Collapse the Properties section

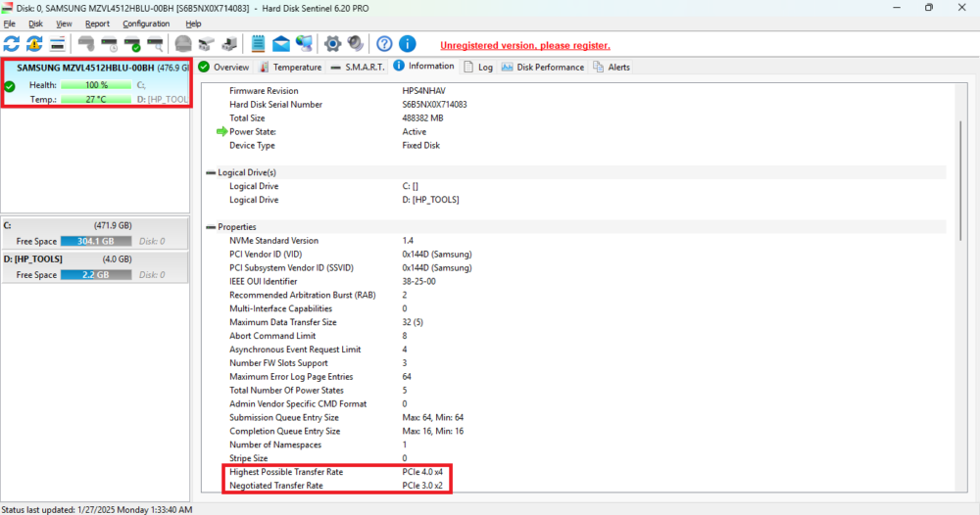[x=211, y=227]
